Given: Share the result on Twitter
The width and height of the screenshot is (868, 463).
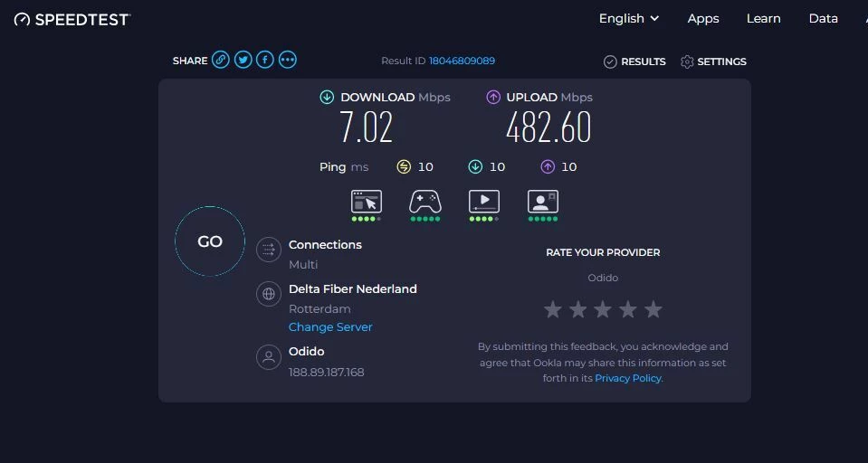Looking at the screenshot, I should tap(243, 60).
